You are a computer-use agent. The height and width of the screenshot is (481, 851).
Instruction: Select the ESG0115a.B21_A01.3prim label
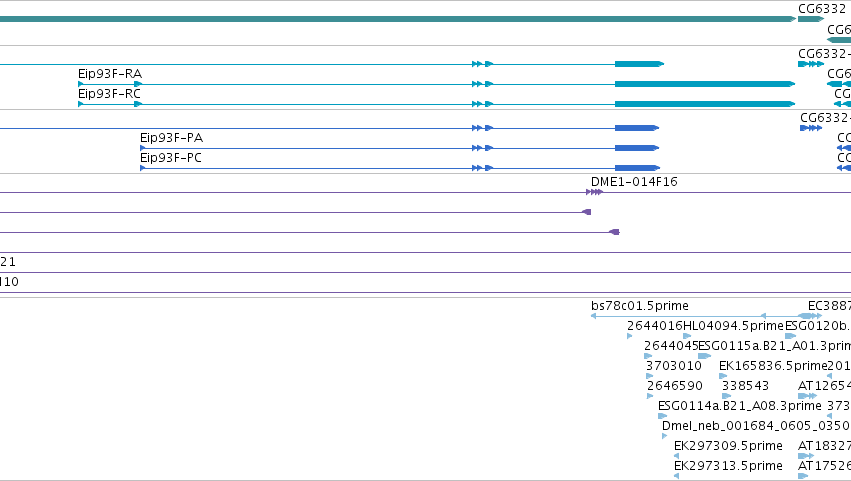774,346
